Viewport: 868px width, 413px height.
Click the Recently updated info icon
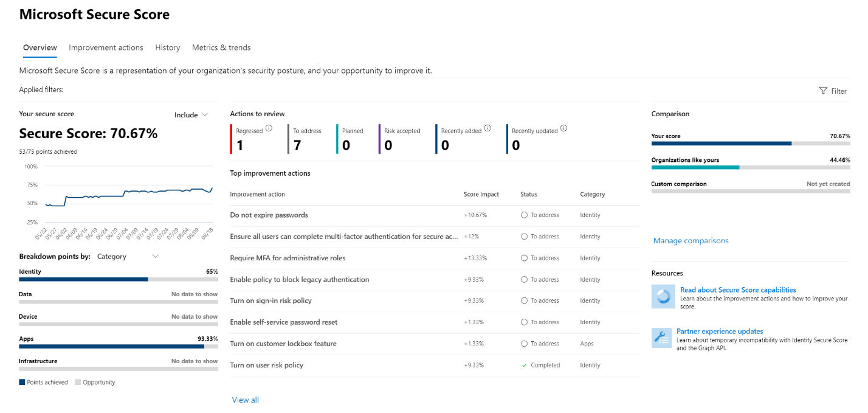pyautogui.click(x=563, y=128)
